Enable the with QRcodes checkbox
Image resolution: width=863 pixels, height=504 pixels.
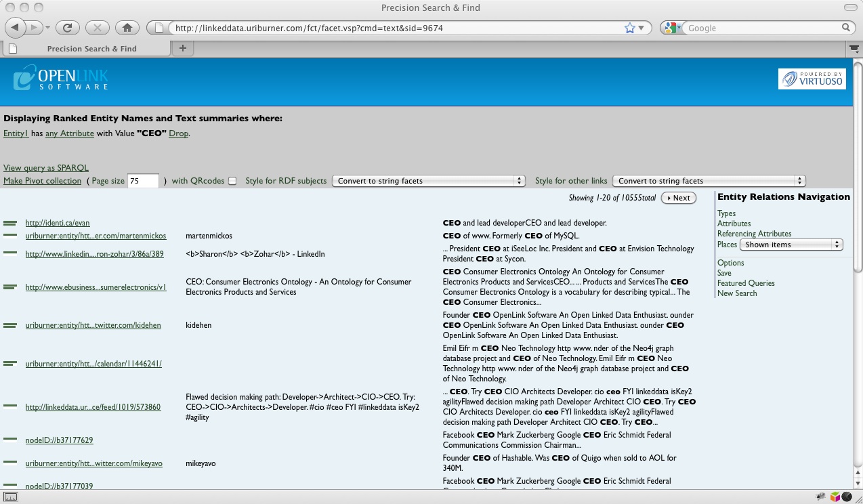click(232, 181)
